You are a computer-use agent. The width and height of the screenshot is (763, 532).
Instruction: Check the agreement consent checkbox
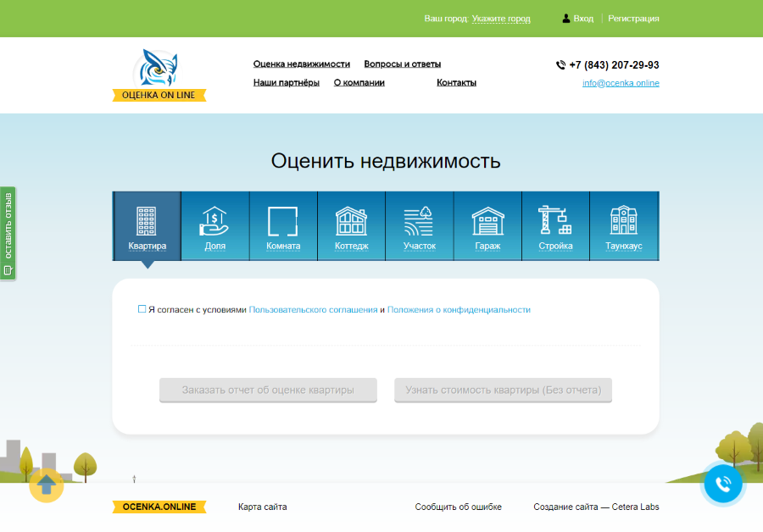click(x=142, y=308)
